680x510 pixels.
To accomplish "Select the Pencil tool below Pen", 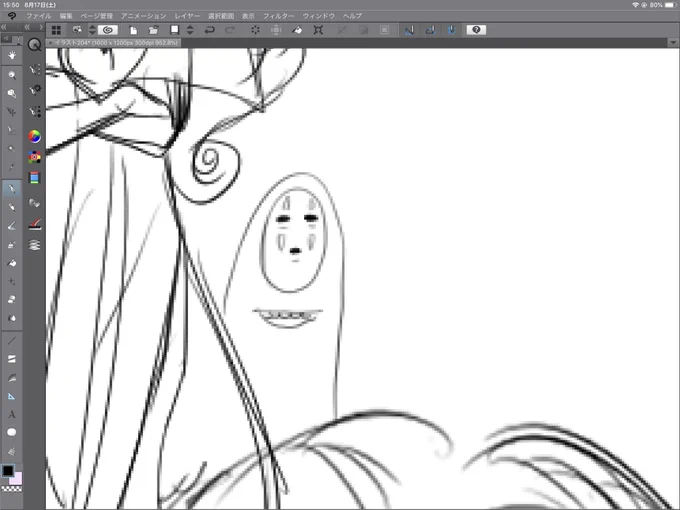I will pos(12,207).
